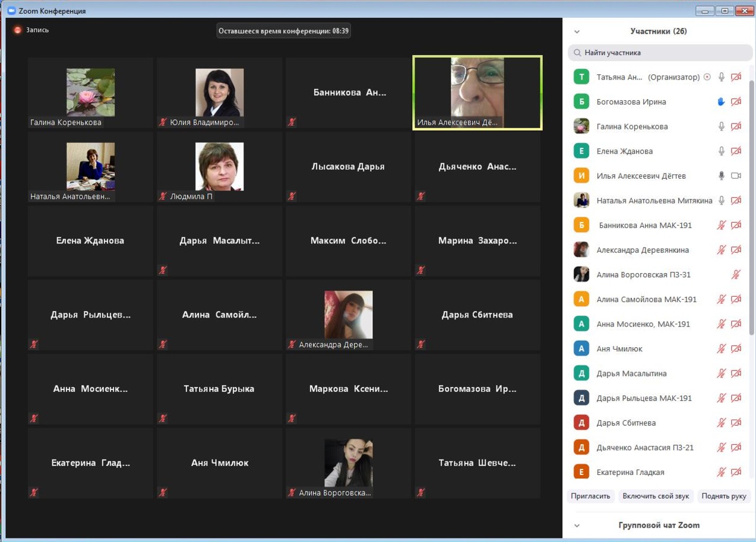756x542 pixels.
Task: Select the Елена Жданова video tile
Action: coord(90,241)
